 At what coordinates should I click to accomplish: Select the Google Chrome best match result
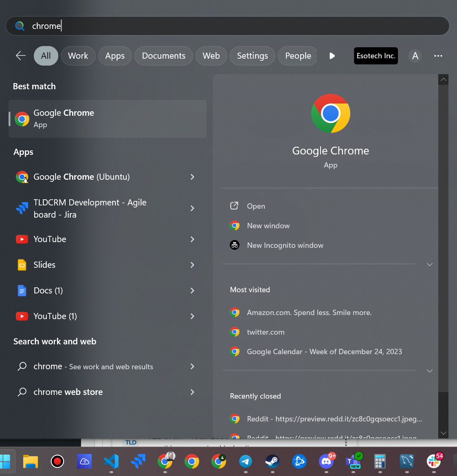(108, 119)
